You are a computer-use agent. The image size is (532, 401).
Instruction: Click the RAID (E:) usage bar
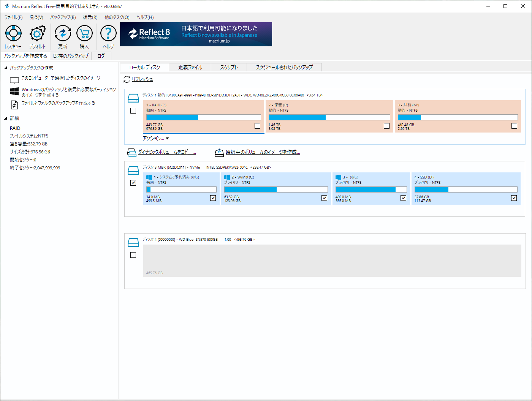pos(204,117)
